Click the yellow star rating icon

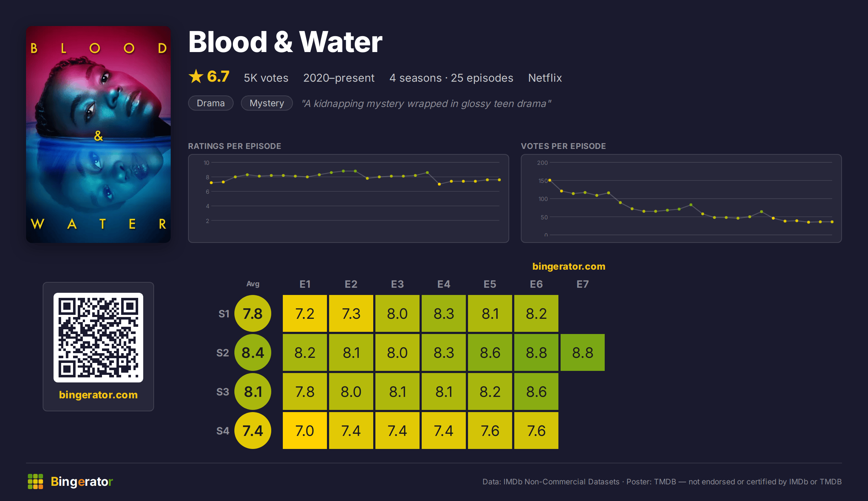[196, 76]
